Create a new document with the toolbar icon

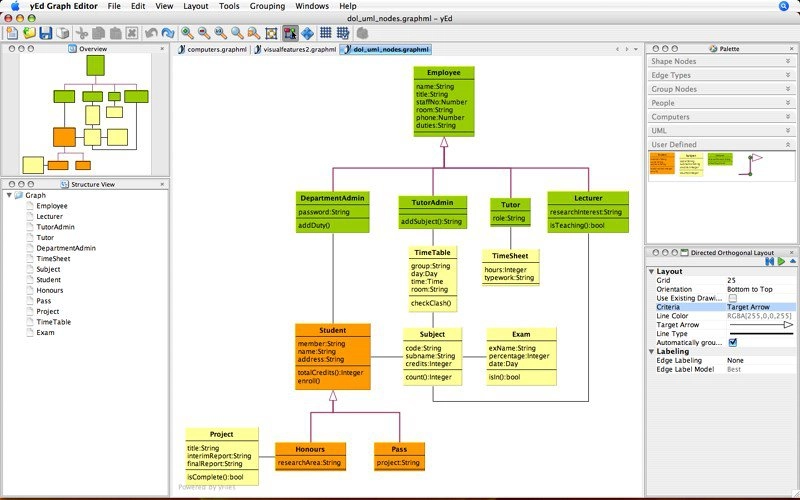[12, 34]
